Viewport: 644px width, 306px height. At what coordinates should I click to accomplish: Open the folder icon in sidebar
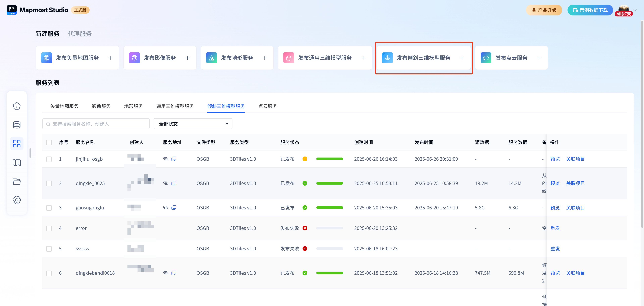pos(17,181)
